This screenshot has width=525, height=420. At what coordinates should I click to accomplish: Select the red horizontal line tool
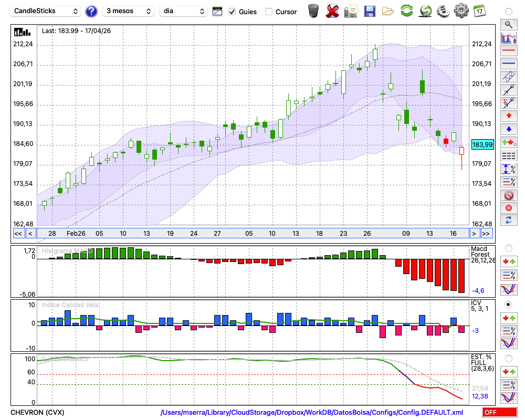[509, 50]
